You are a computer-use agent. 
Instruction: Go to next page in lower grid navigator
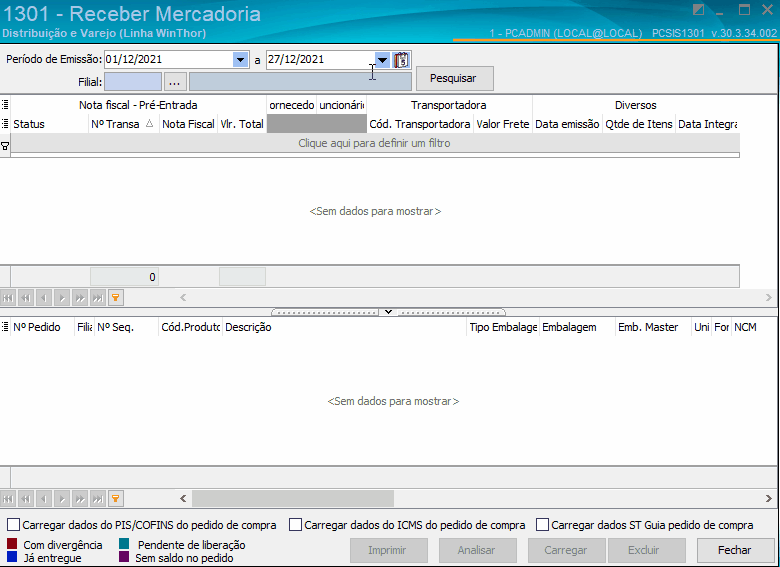pyautogui.click(x=80, y=498)
